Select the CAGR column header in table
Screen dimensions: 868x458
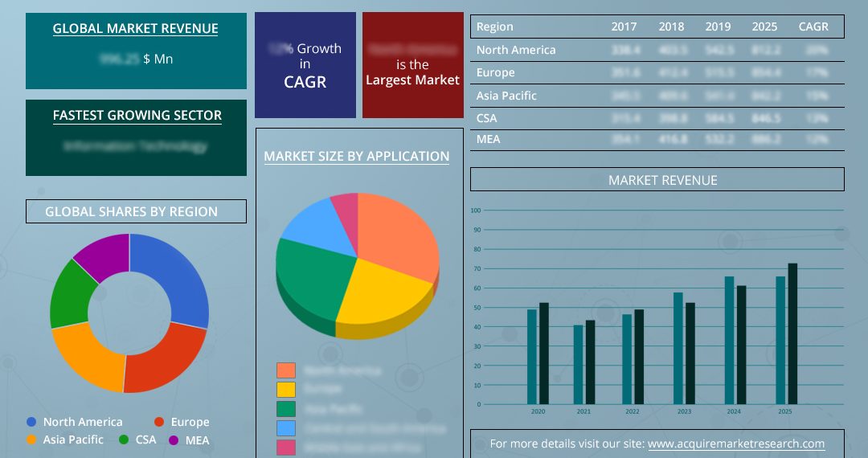click(x=813, y=27)
